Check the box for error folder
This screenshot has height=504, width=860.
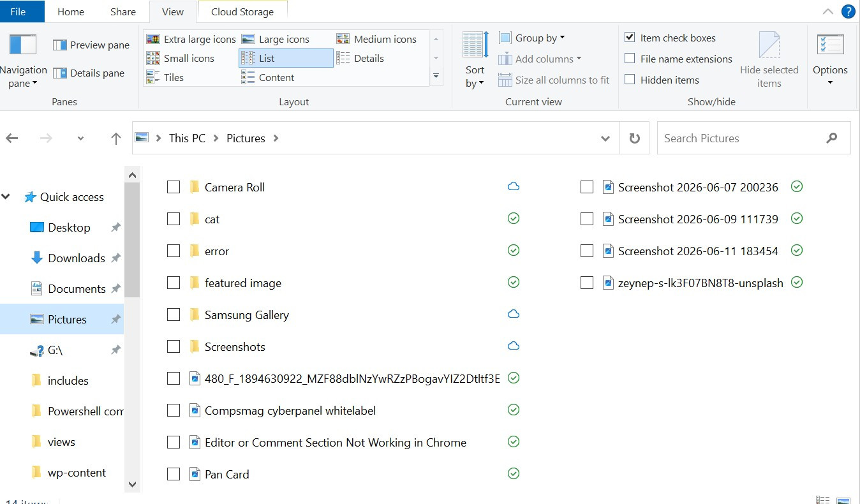[174, 251]
